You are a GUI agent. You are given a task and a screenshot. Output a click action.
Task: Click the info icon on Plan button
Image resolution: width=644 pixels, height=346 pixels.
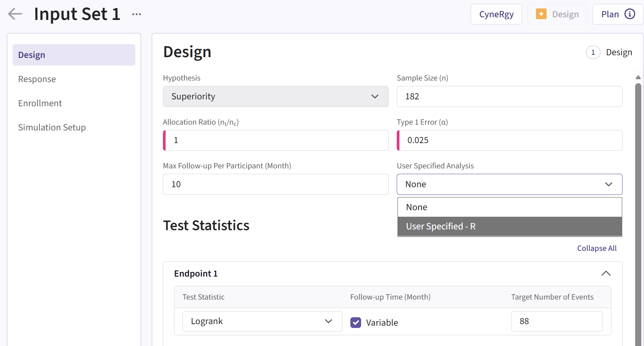(x=630, y=14)
